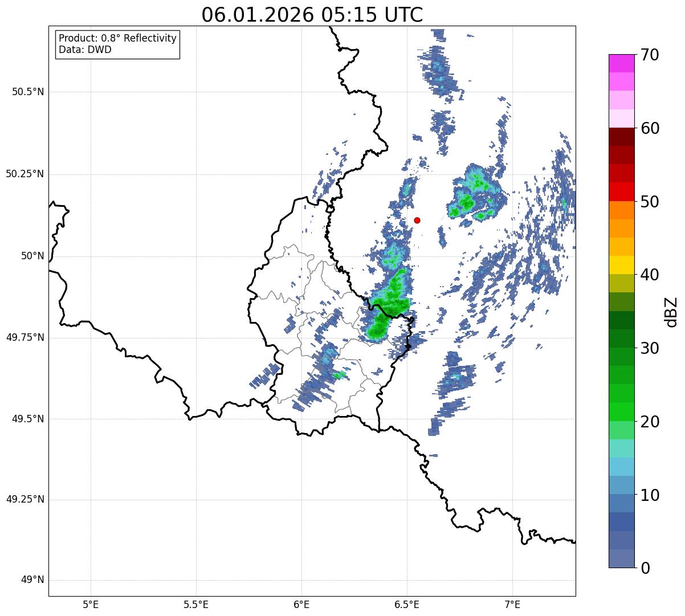Click the colorbar tick value 40
The height and width of the screenshot is (616, 685).
point(650,275)
